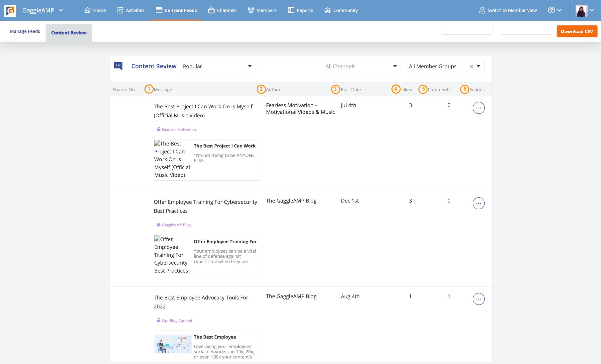Click the Jul 4th post date
This screenshot has height=364, width=601.
348,105
